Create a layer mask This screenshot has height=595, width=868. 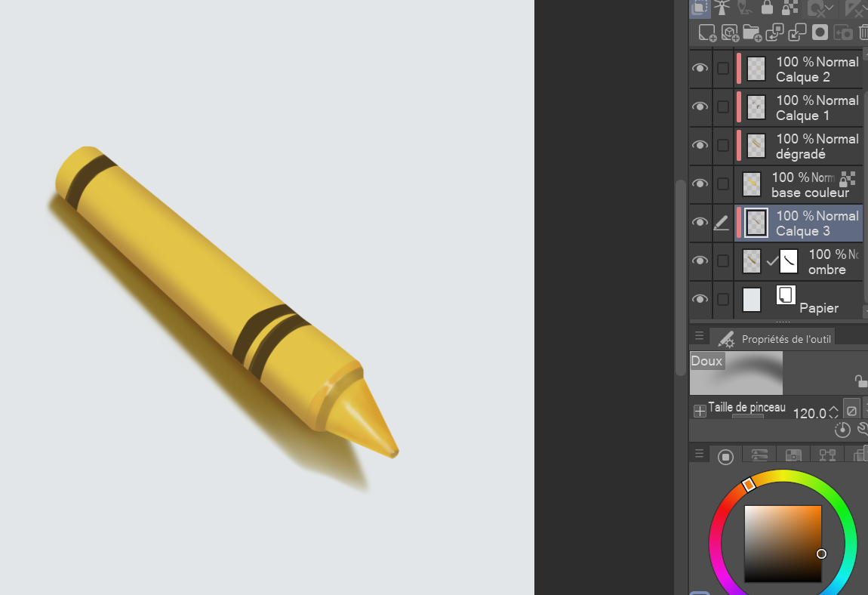pos(820,32)
